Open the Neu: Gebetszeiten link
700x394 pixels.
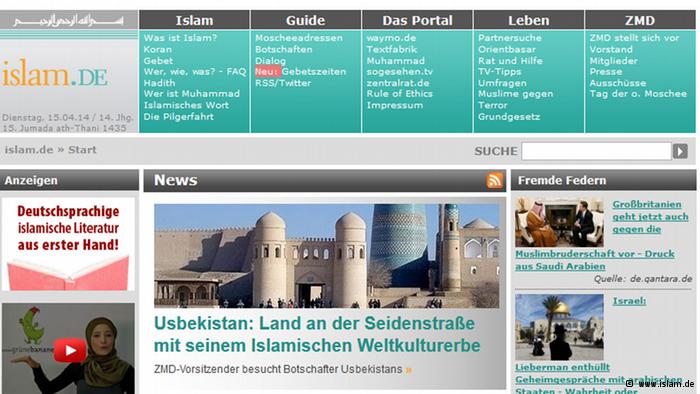(x=300, y=71)
